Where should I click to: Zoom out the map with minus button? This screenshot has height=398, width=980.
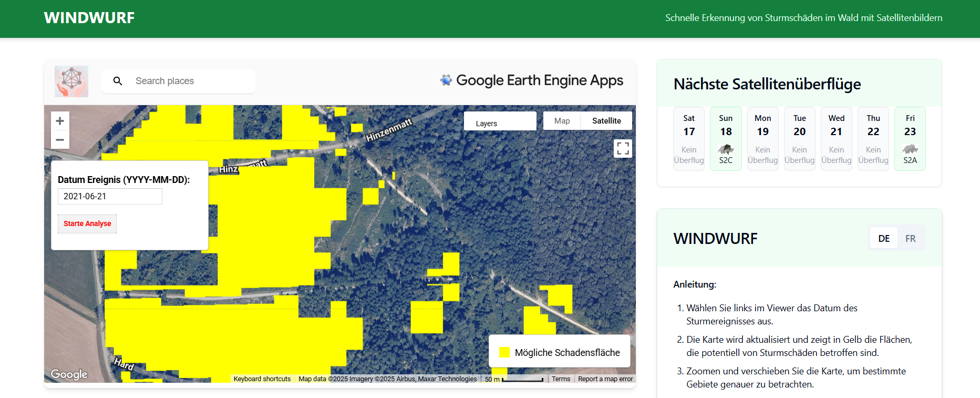60,140
